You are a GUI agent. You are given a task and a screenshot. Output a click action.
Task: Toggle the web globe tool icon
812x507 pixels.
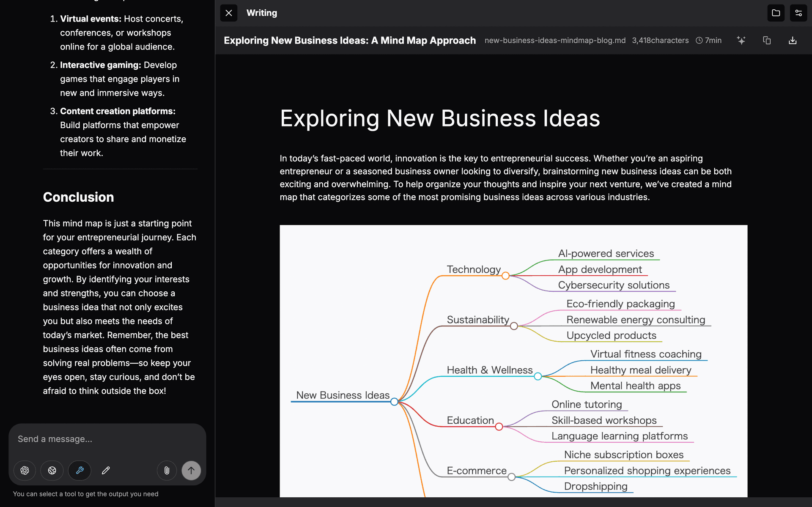pyautogui.click(x=52, y=470)
